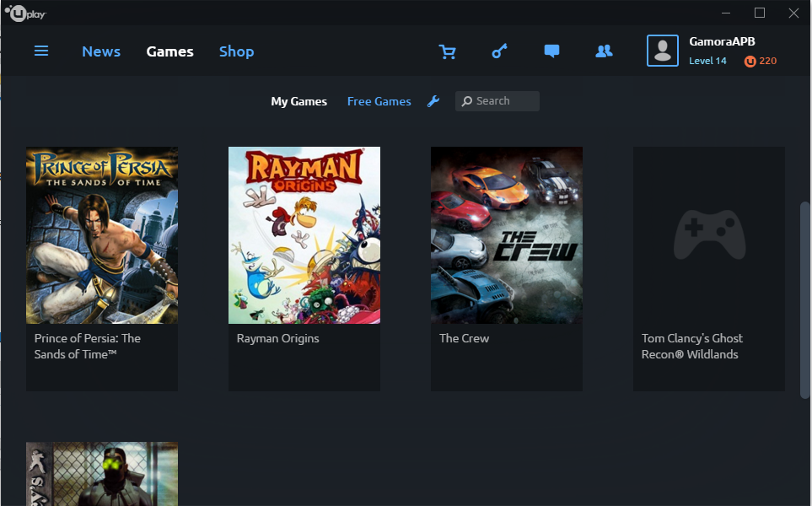Click the wrench settings icon
Screen dimensions: 812x506
(433, 101)
